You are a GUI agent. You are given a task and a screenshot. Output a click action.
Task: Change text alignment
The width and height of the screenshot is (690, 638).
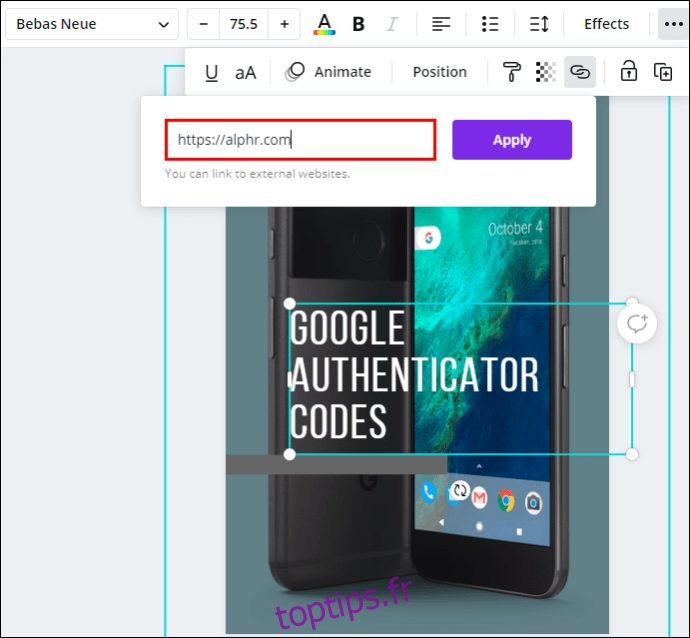click(x=441, y=24)
